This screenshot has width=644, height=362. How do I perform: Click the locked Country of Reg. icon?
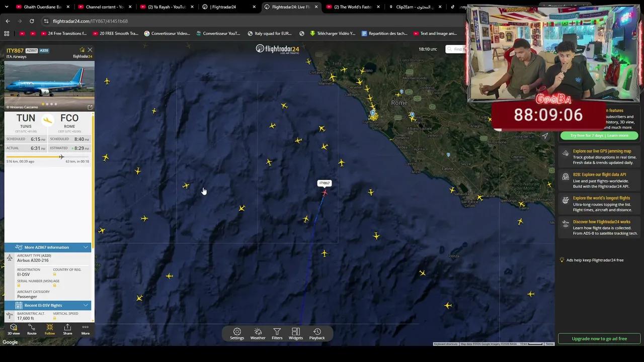coord(54,275)
